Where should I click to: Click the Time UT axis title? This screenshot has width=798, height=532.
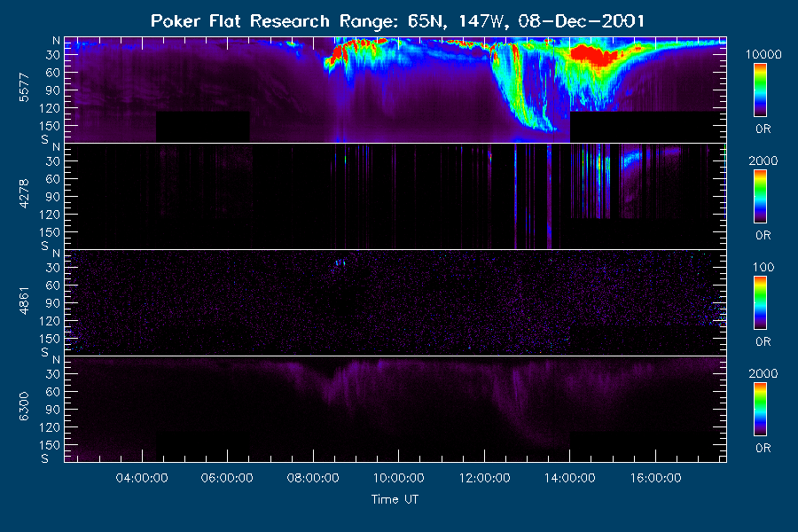(x=395, y=499)
